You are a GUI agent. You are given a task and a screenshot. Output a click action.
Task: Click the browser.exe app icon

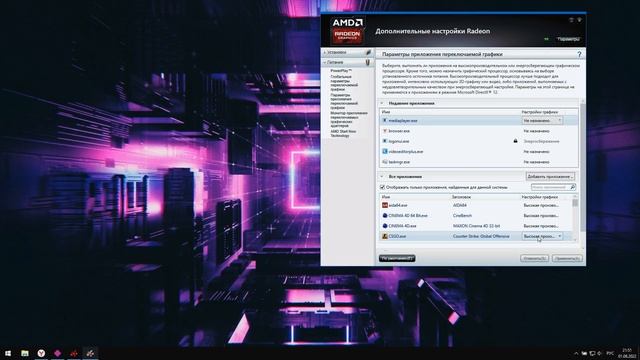pyautogui.click(x=384, y=131)
